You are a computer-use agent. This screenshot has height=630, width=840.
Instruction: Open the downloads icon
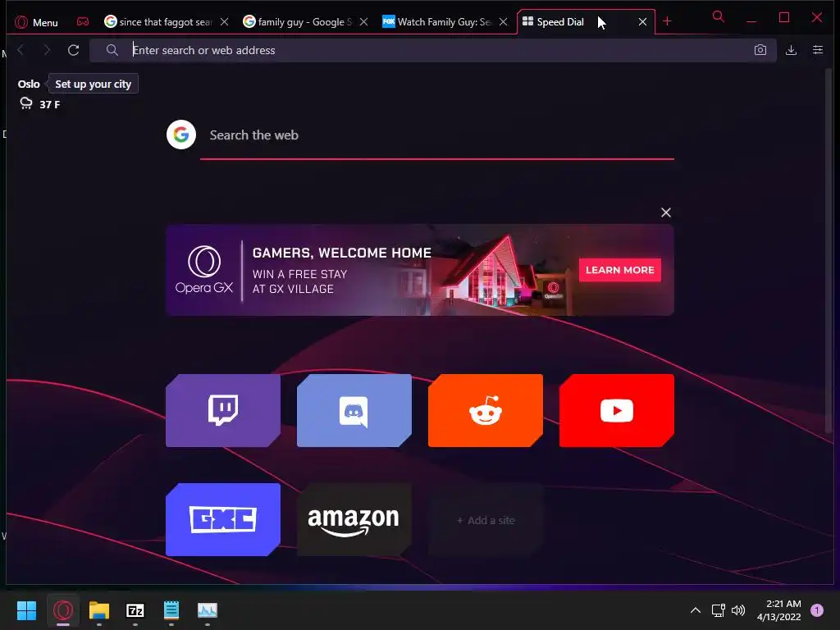coord(791,50)
